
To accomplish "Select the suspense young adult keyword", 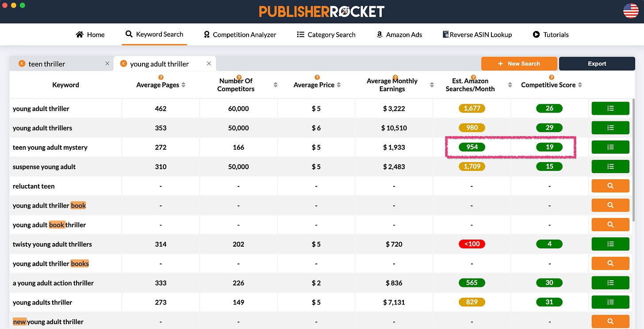I will (44, 167).
